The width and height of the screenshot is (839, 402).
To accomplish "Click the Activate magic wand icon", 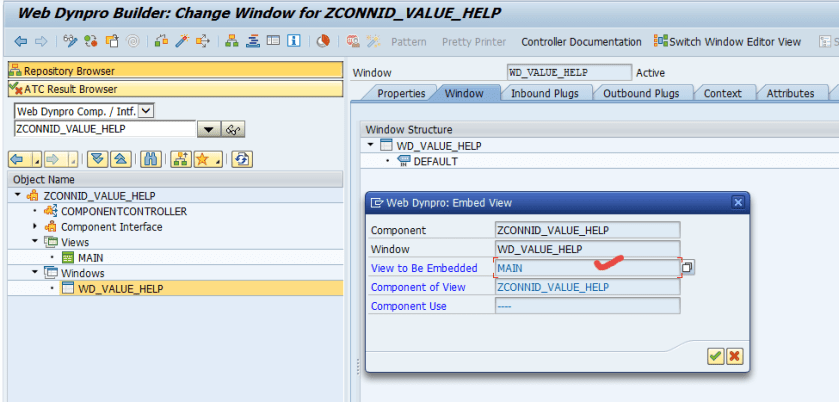I will coord(182,41).
